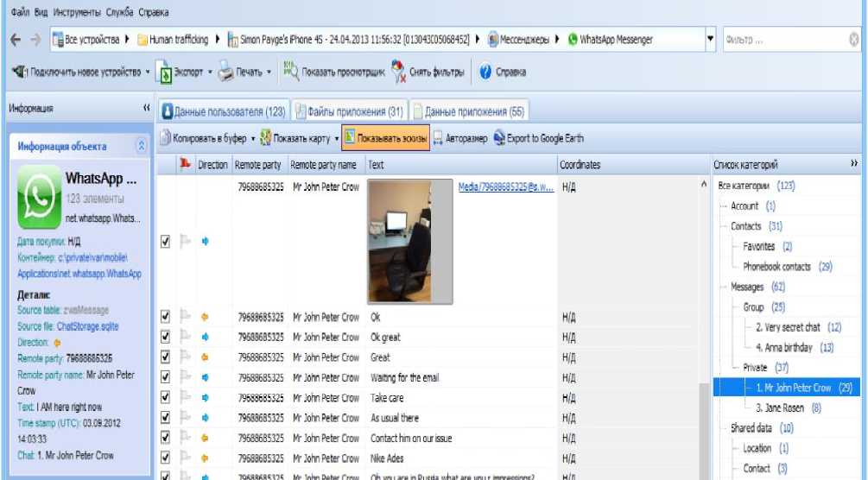Expand Копировать в буфер dropdown arrow
Image resolution: width=868 pixels, height=480 pixels.
click(x=253, y=138)
